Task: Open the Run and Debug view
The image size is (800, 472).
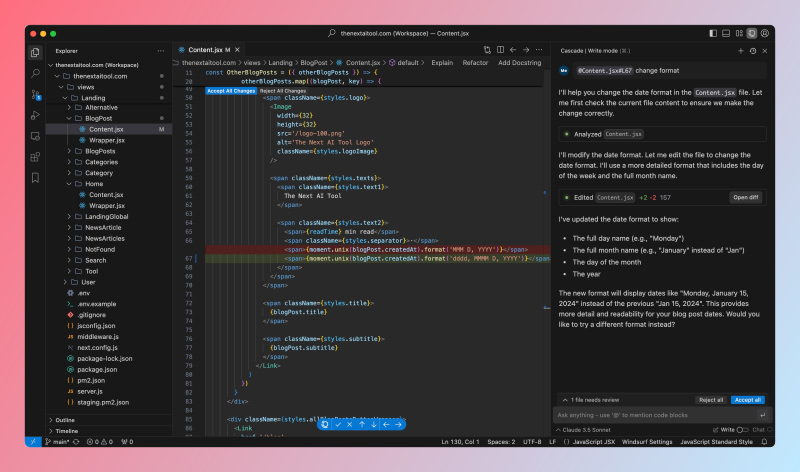Action: pyautogui.click(x=35, y=115)
